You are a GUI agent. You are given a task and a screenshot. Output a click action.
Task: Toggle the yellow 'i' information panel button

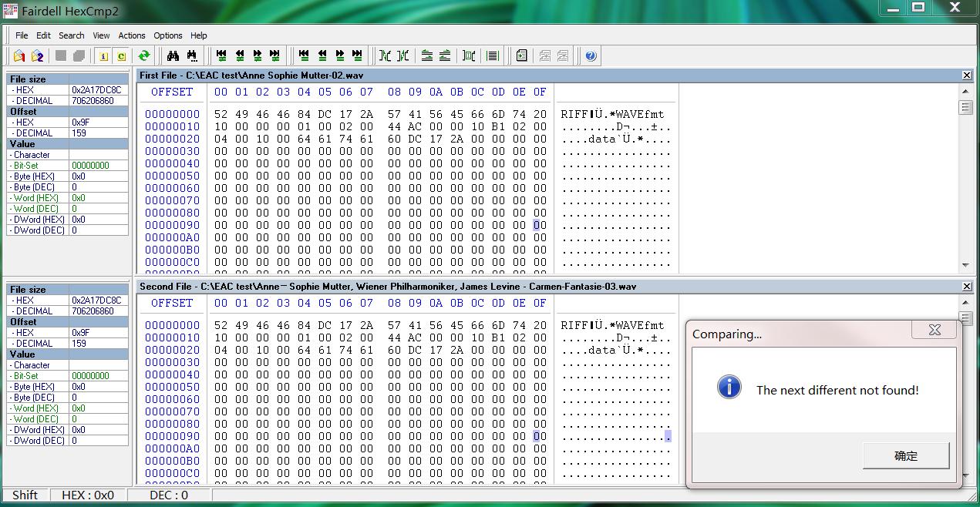pos(103,55)
